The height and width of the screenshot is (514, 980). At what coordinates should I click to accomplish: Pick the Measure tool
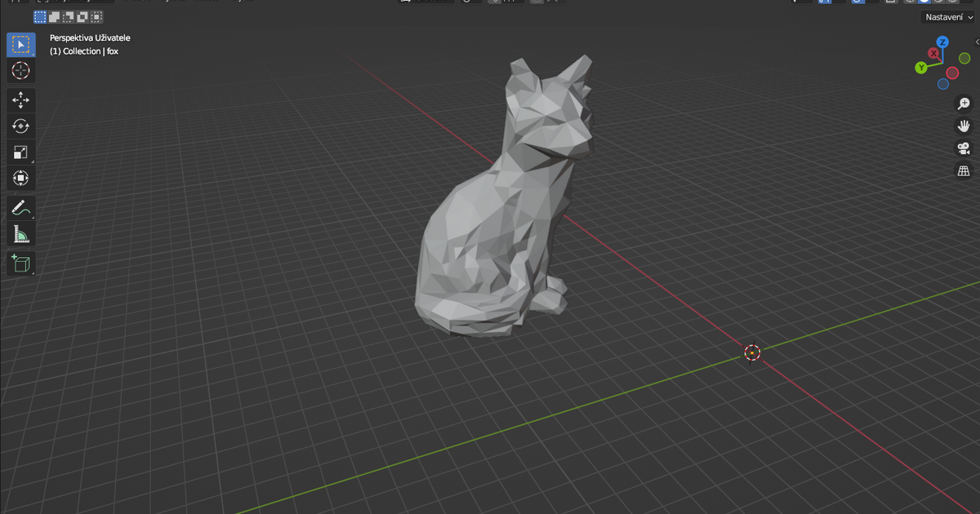[20, 234]
